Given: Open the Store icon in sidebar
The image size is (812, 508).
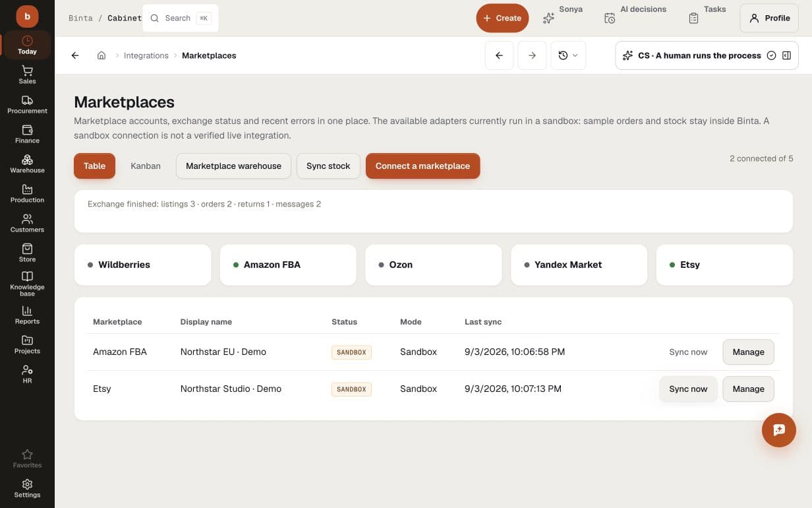Looking at the screenshot, I should click(27, 249).
